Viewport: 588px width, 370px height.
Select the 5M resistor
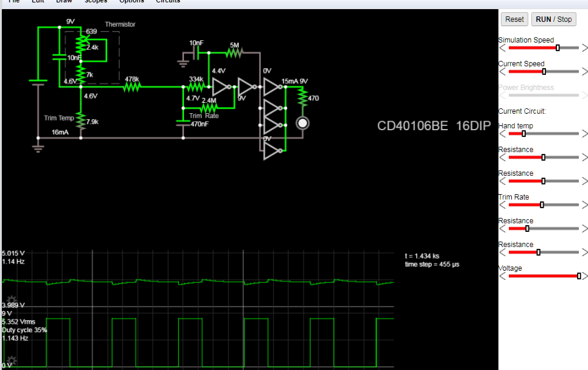pos(235,53)
